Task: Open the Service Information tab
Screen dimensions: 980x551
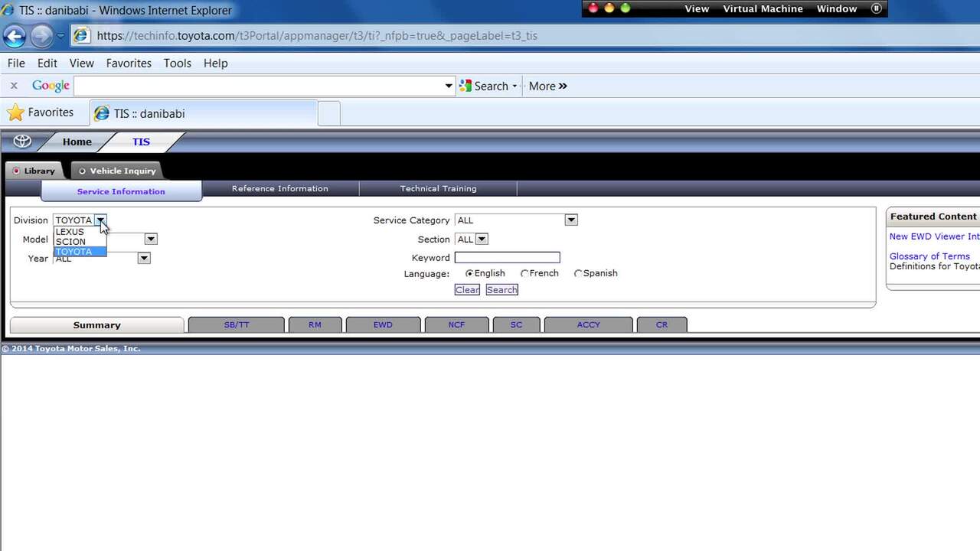Action: coord(121,191)
